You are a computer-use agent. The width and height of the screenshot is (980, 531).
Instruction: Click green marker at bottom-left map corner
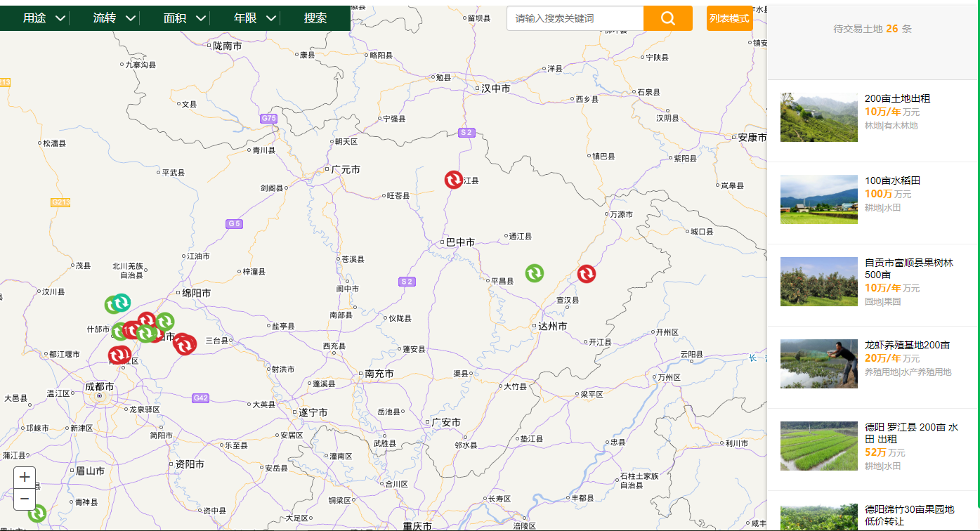pos(37,513)
